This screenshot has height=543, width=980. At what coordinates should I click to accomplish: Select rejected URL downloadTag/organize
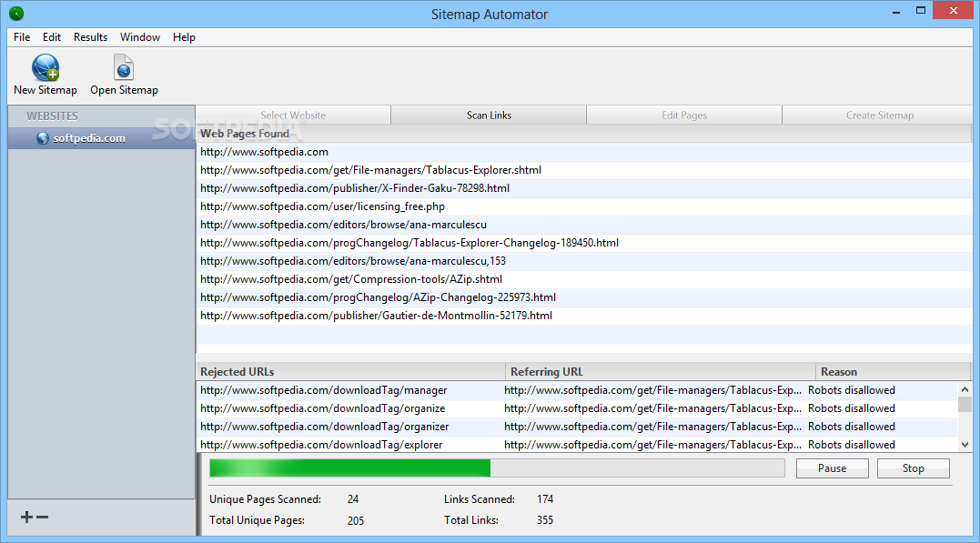[x=322, y=408]
